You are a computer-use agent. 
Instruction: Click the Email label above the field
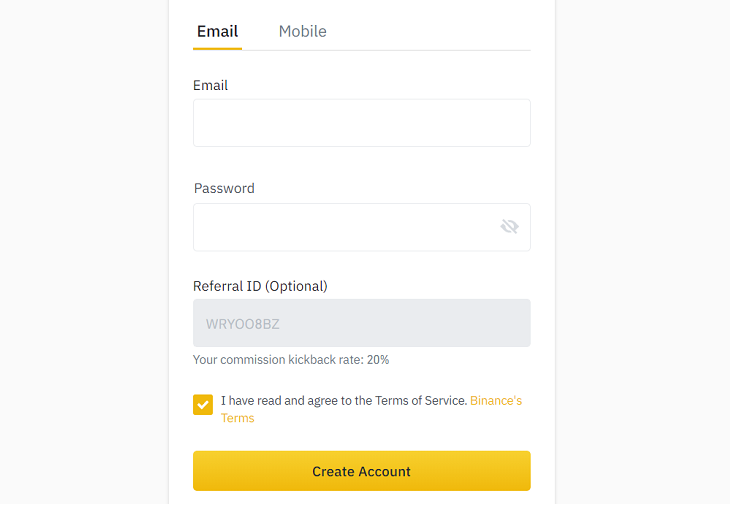[210, 85]
